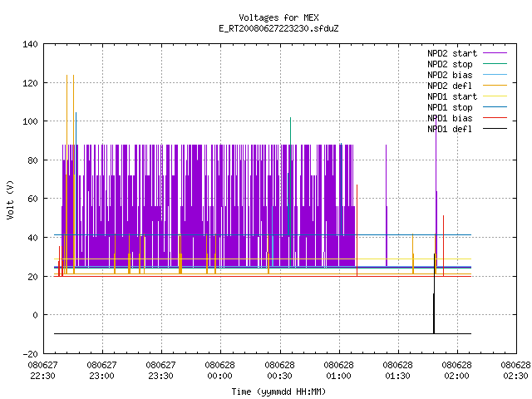This screenshot has height=399, width=532.
Task: Click the red NPD1 bias spike just after 01:00
Action: pos(357,231)
